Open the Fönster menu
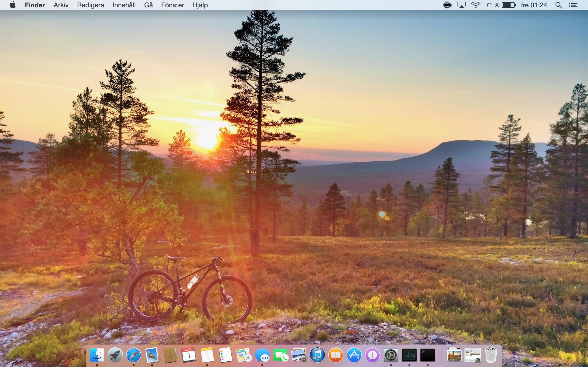588x367 pixels. click(x=172, y=5)
